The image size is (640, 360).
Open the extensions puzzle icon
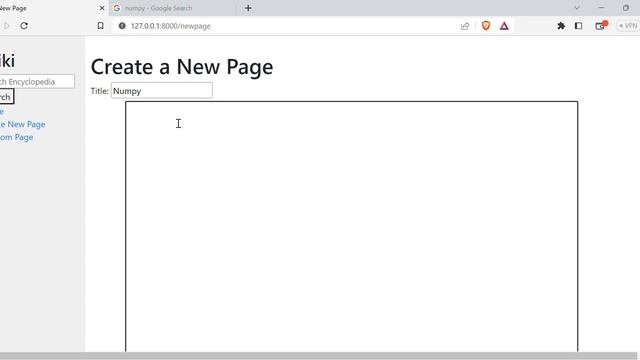pyautogui.click(x=561, y=26)
